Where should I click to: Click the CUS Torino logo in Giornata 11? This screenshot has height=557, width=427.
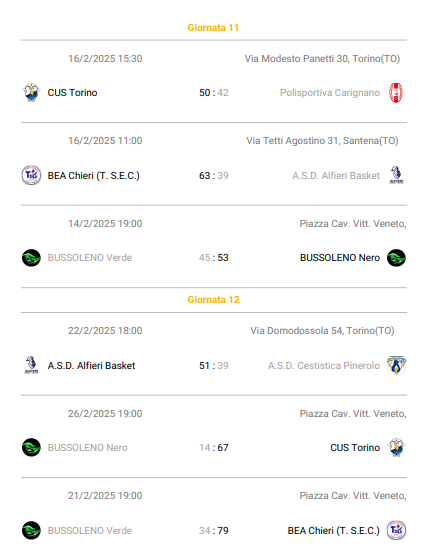click(31, 93)
